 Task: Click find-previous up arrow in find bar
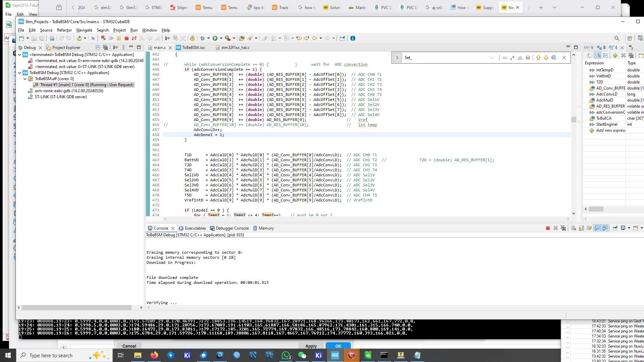(538, 58)
